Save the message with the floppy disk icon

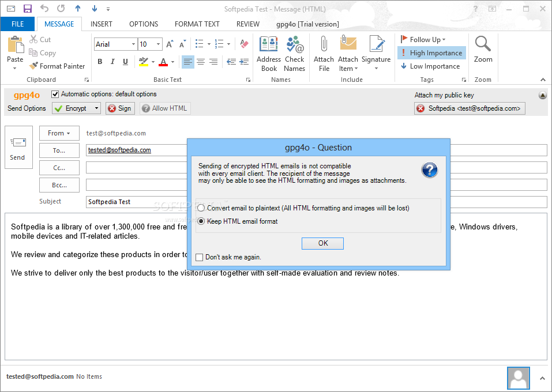coord(27,9)
